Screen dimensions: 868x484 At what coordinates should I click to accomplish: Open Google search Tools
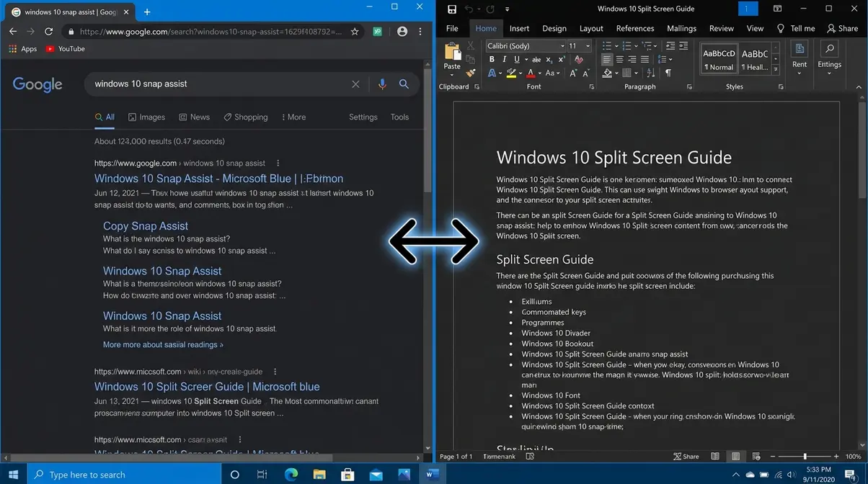coord(399,117)
